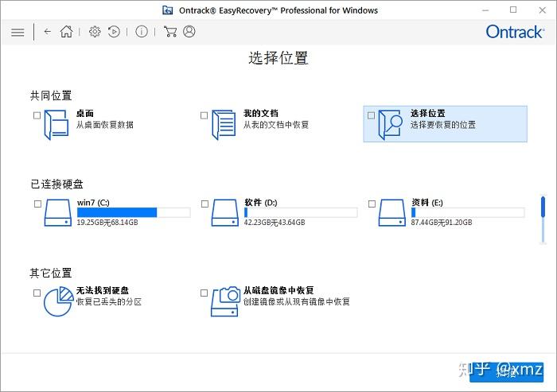The width and height of the screenshot is (557, 392).
Task: Click 创建镜像或从现有镜像中恢复 description
Action: click(297, 302)
